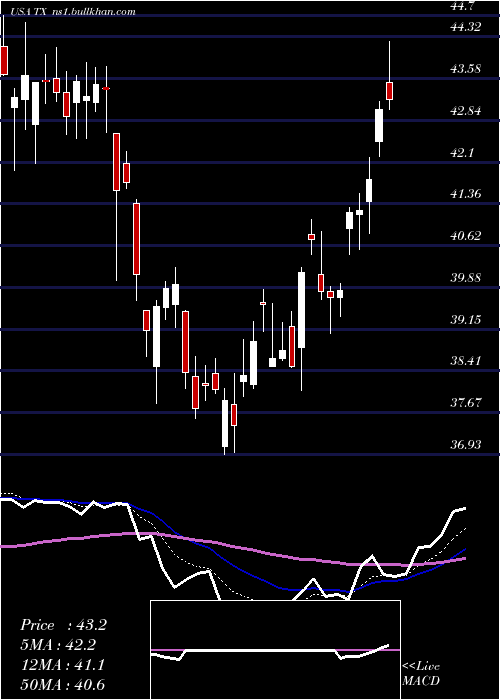Click the 'Price : 43.2' readout

tap(63, 625)
